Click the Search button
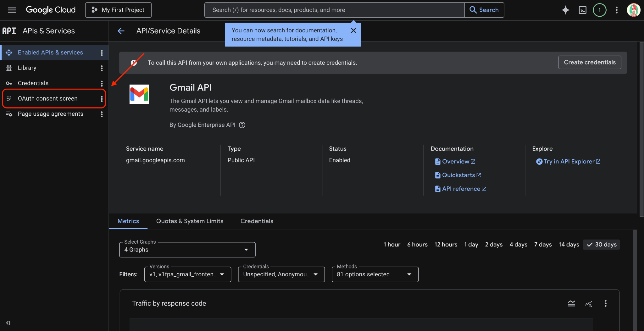Viewport: 644px width, 331px height. point(484,10)
